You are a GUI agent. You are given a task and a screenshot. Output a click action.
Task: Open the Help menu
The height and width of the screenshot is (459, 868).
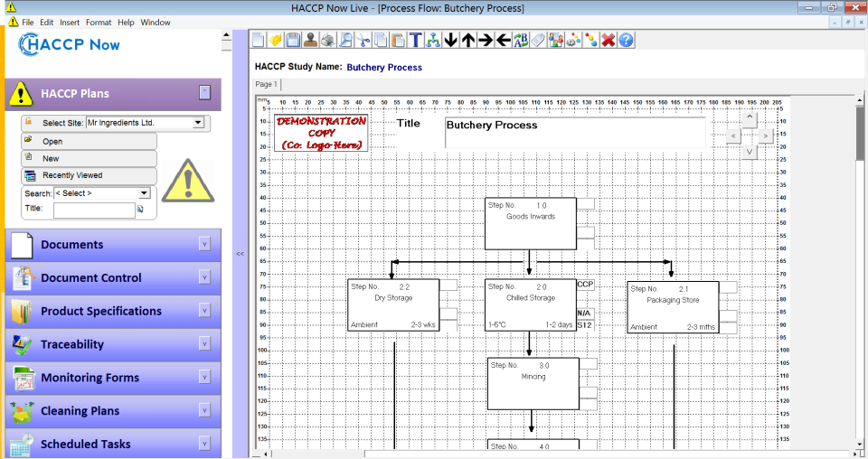click(126, 22)
